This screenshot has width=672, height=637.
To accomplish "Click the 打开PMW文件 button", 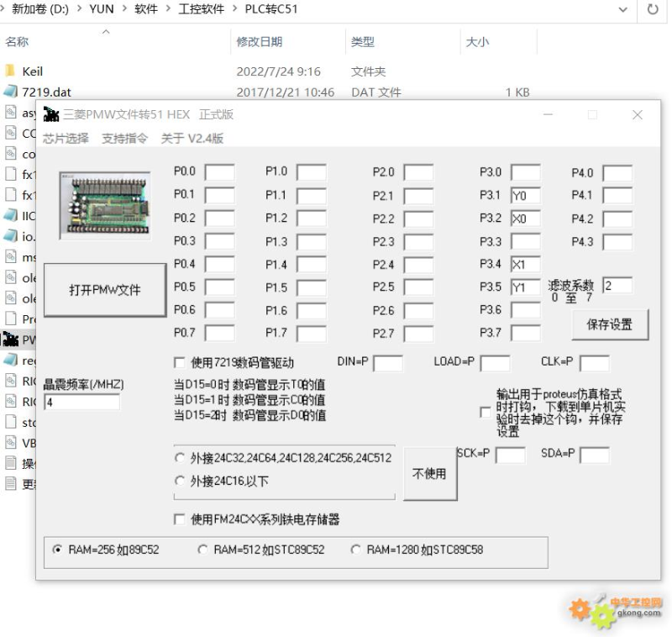I will (104, 291).
